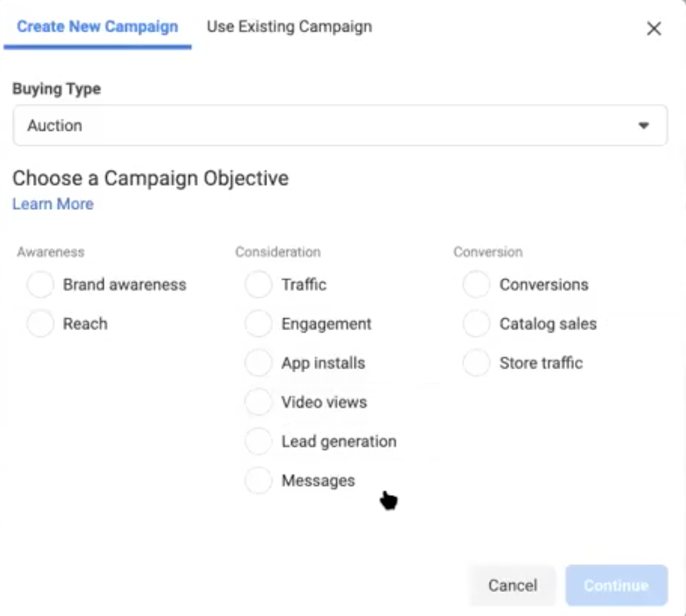Select the App installs objective

click(258, 363)
